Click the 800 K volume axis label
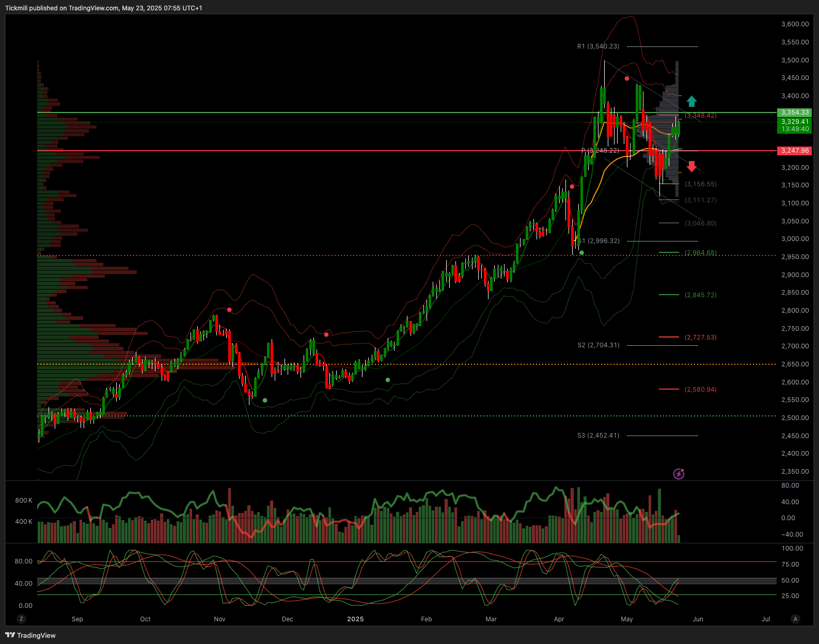The height and width of the screenshot is (644, 819). point(24,501)
